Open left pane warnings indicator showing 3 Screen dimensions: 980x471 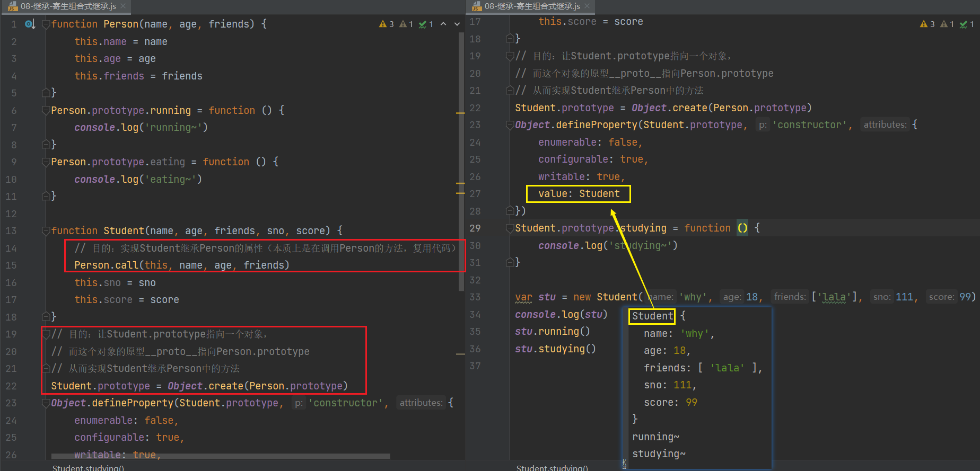pyautogui.click(x=386, y=24)
